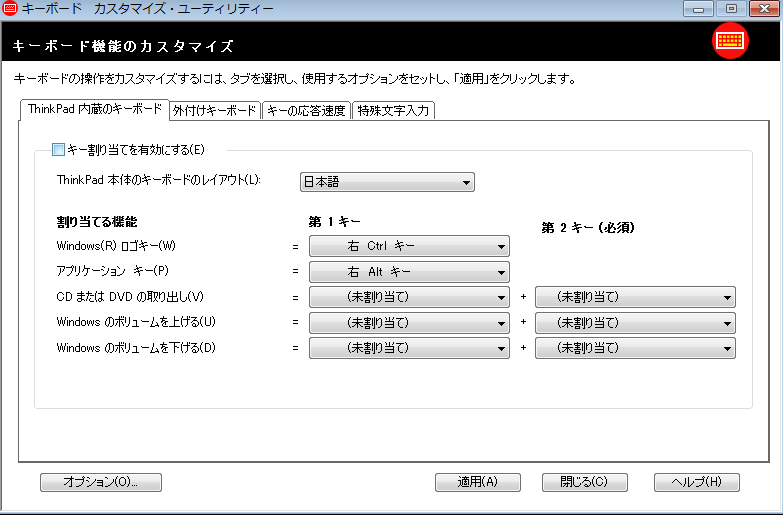Maximize the keyboard utility window
Viewport: 783px width, 515px height.
[x=731, y=8]
